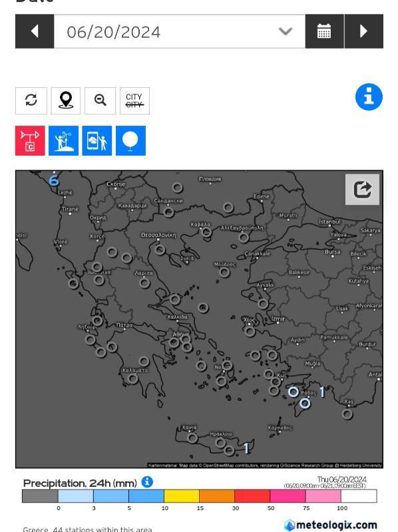Screen dimensions: 398x532
Task: Go to previous date arrow
Action: click(x=35, y=31)
